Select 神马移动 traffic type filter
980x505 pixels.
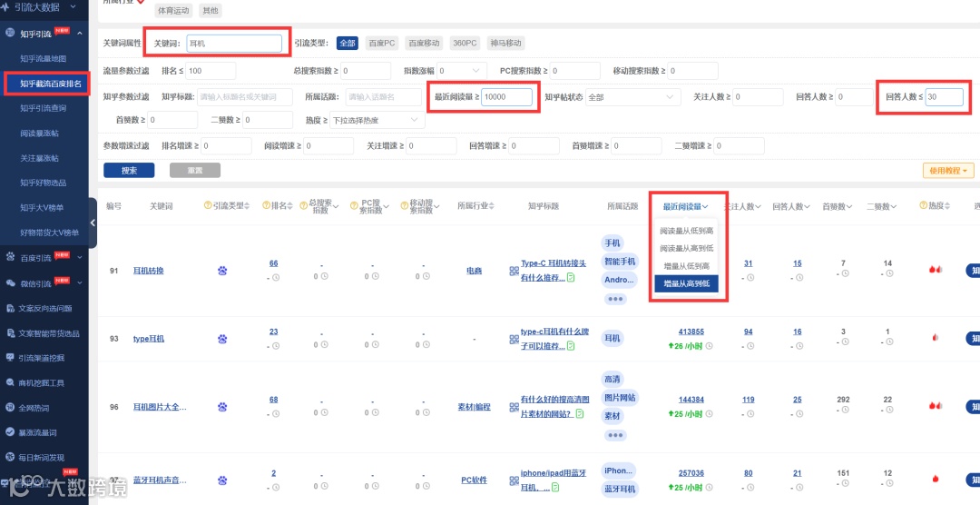click(505, 44)
